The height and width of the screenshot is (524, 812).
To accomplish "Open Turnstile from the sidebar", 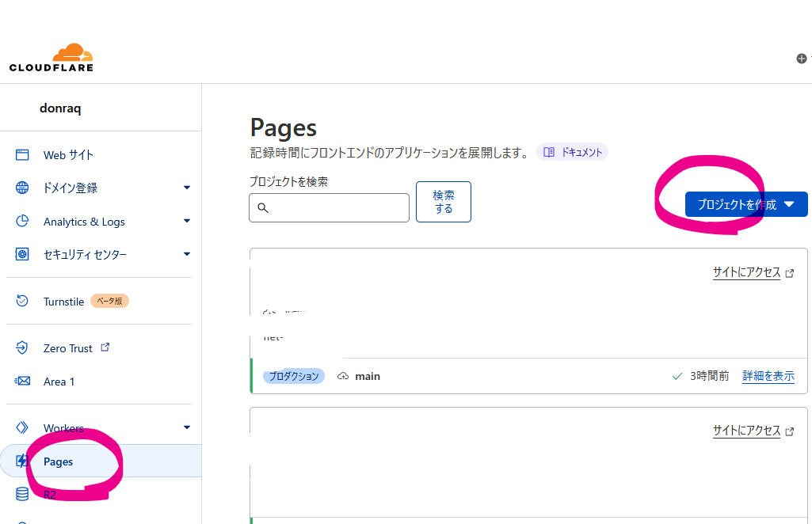I will pos(63,301).
